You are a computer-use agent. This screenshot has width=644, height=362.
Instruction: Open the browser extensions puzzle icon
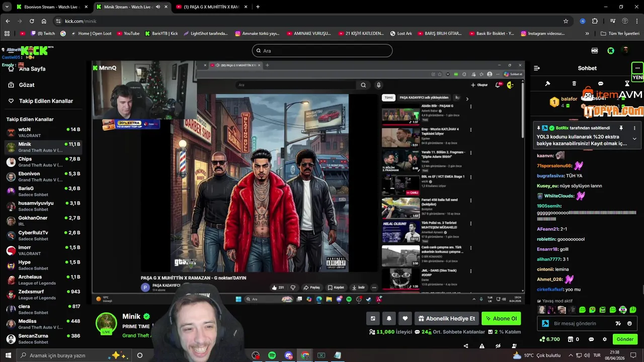coord(595,21)
